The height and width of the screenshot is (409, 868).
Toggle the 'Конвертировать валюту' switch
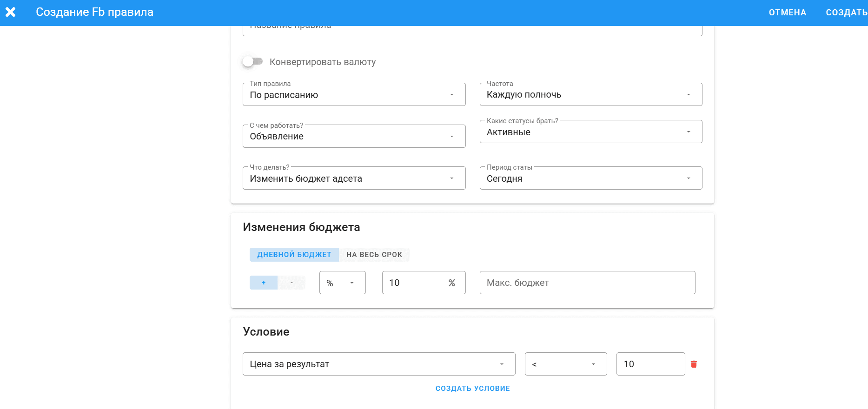pyautogui.click(x=252, y=61)
